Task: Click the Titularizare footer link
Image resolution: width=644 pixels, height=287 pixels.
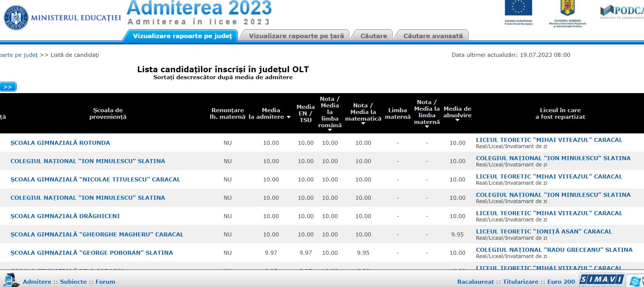Action: click(520, 282)
